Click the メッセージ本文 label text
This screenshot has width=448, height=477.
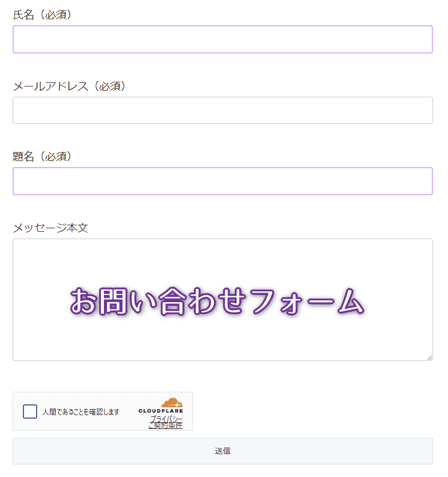click(x=50, y=228)
